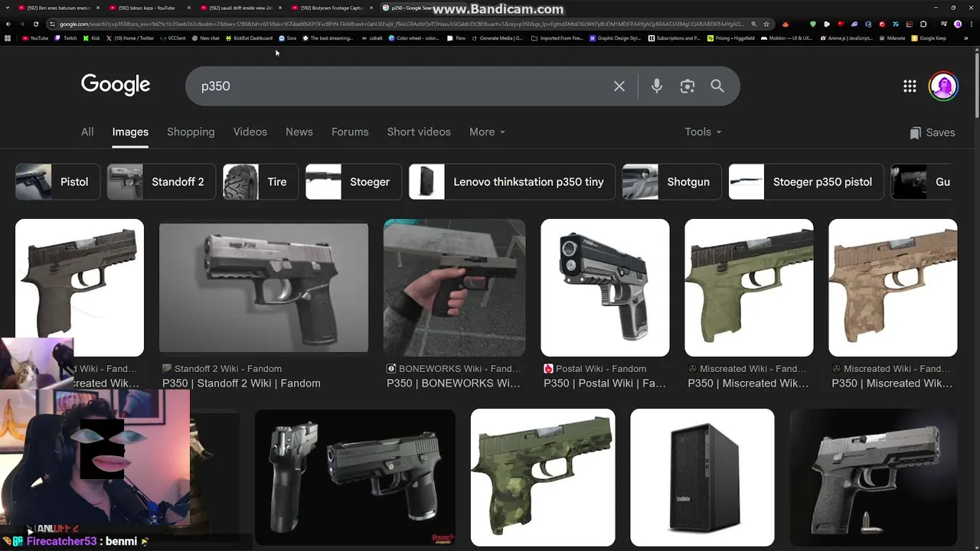The width and height of the screenshot is (980, 551).
Task: Switch to the saudi drift inside view tab
Action: point(237,8)
